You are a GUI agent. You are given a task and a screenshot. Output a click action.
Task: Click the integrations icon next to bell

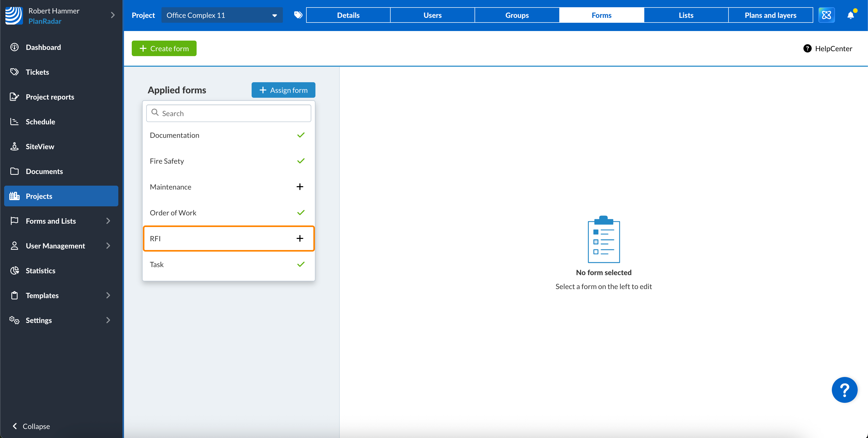coord(826,15)
